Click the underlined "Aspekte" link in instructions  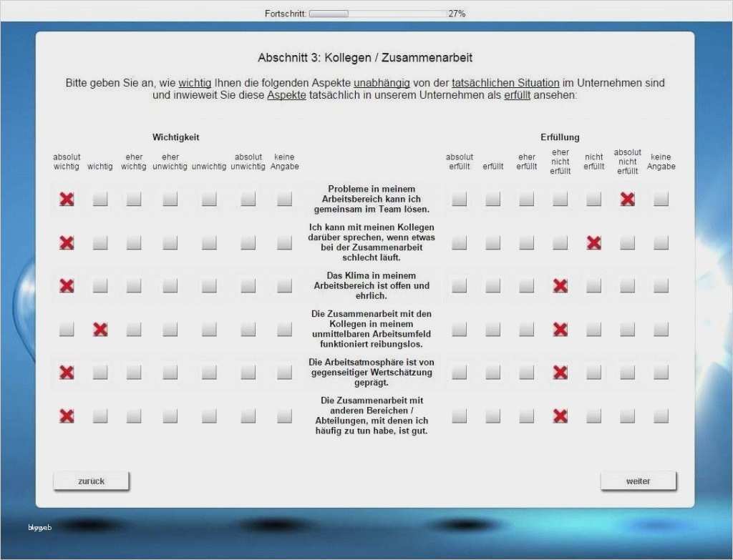(x=286, y=95)
